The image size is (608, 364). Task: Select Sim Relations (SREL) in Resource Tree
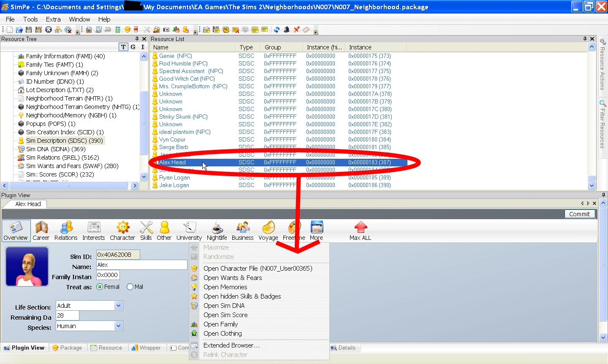coord(62,158)
